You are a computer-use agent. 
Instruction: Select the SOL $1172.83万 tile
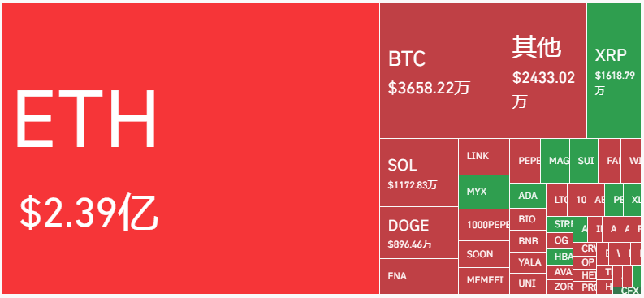[x=418, y=172]
